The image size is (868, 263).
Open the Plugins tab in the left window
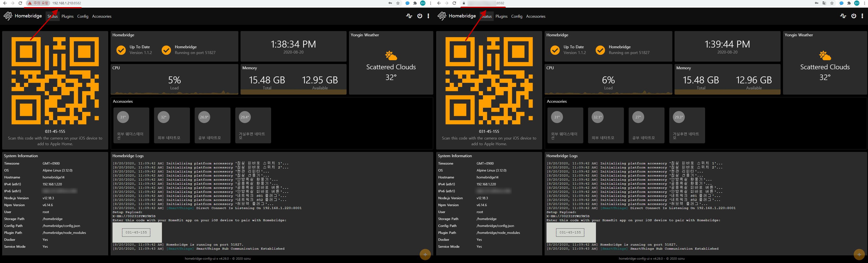click(67, 16)
